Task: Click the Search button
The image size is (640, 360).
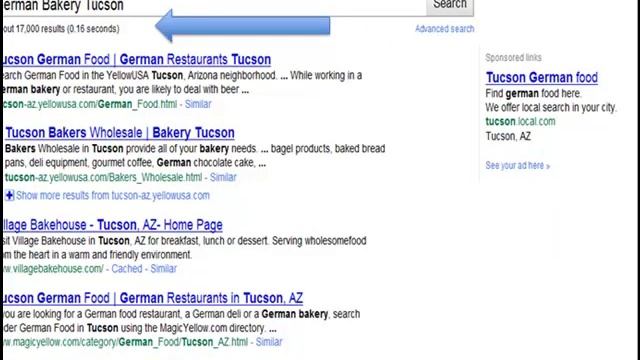Action: 450,6
